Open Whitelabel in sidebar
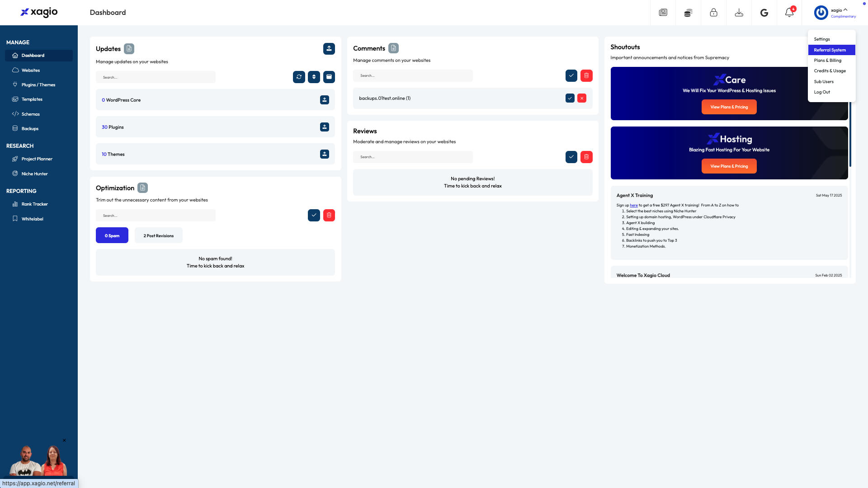 click(x=39, y=219)
